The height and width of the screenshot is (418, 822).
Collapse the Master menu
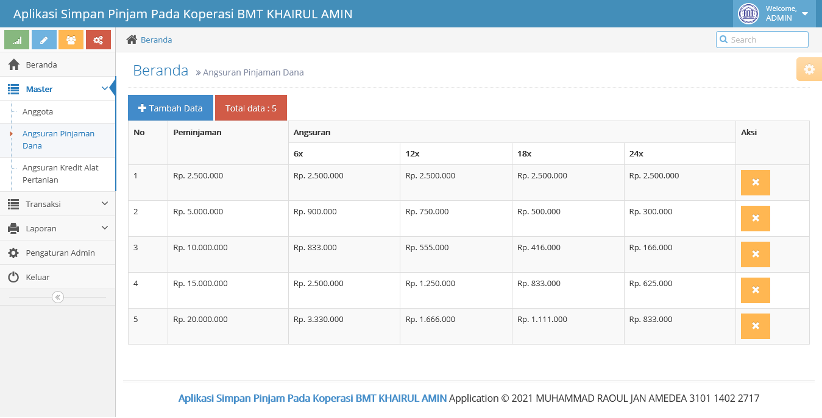click(58, 89)
